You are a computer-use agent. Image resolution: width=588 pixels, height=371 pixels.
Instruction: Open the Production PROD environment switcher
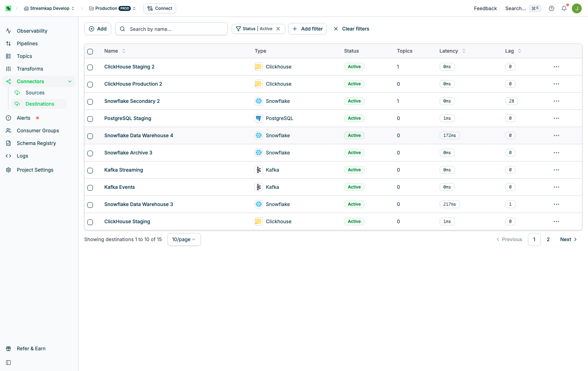coord(113,8)
